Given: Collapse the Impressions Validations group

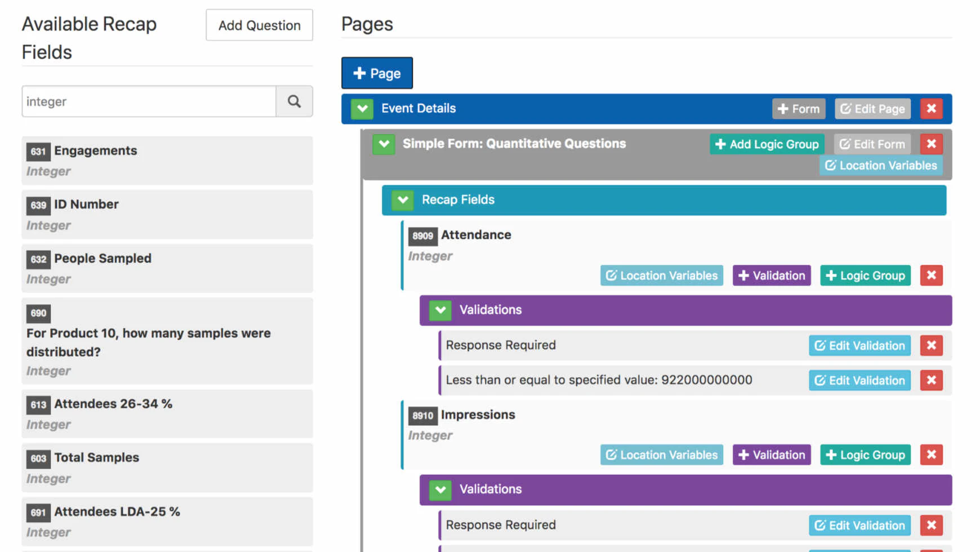Looking at the screenshot, I should tap(440, 489).
